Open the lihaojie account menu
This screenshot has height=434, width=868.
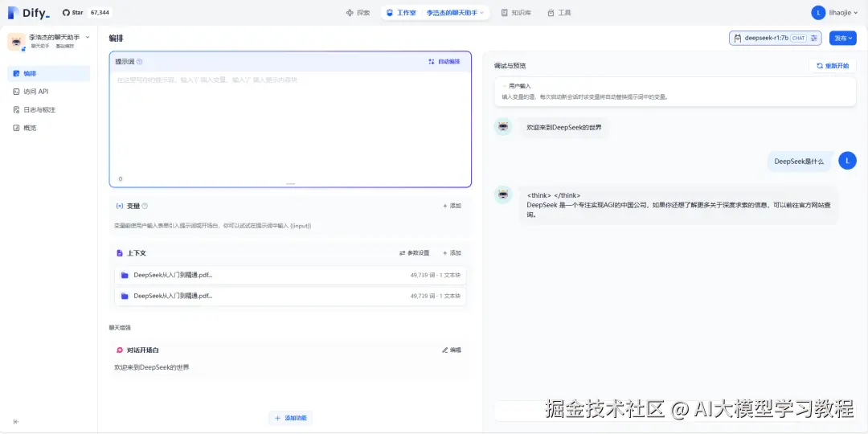[835, 13]
